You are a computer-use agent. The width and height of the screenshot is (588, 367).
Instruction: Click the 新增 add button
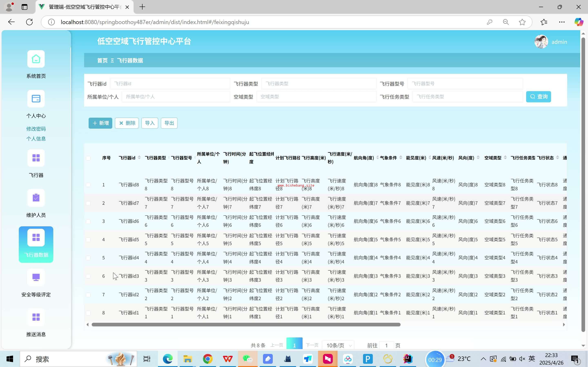(100, 123)
